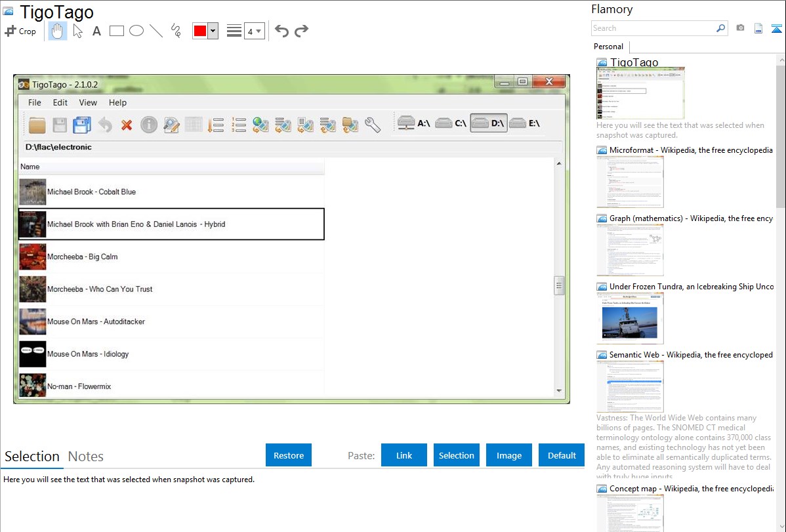
Task: Select Michael Brook - Cobalt Blue row
Action: pos(171,192)
